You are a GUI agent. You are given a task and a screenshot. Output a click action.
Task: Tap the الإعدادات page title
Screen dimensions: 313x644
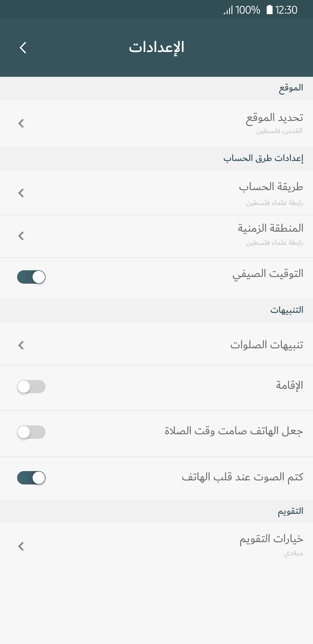tap(156, 47)
